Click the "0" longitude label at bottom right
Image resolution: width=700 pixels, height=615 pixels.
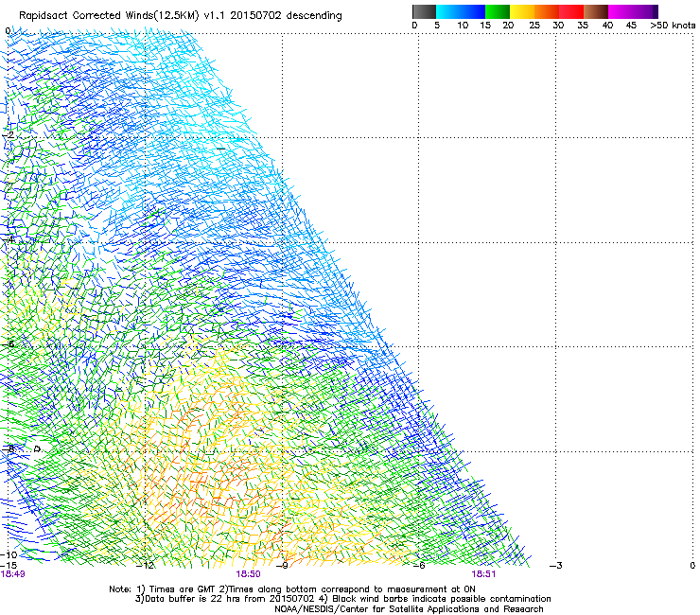692,566
